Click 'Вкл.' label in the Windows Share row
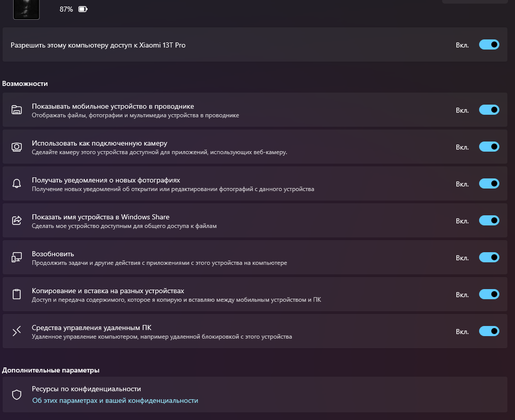The image size is (515, 420). click(462, 221)
